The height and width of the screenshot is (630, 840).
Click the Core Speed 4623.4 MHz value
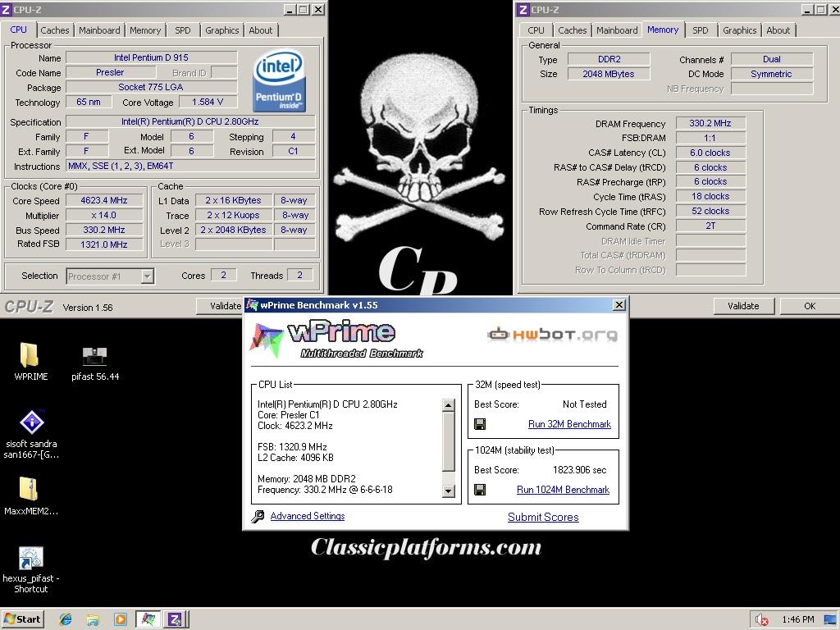(104, 200)
